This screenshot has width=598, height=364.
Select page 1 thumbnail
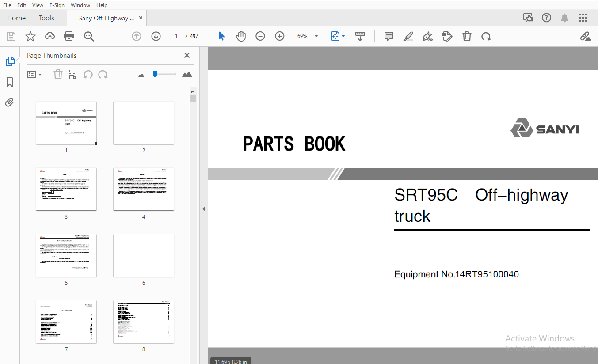[x=66, y=123]
